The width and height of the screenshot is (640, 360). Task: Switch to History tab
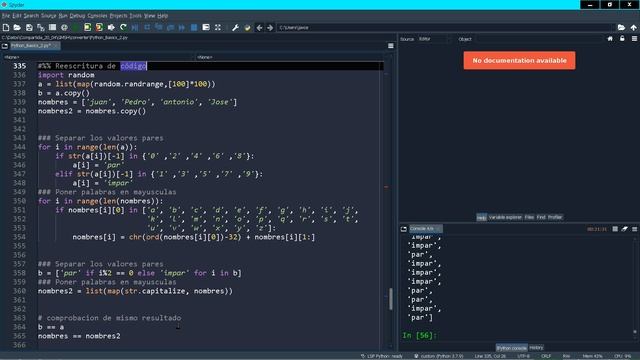coord(536,348)
